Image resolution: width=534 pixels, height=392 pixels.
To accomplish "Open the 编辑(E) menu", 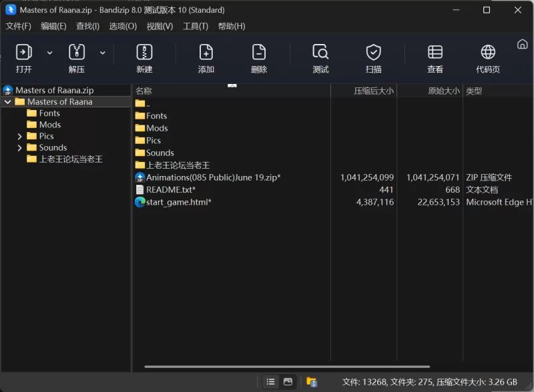I will tap(53, 26).
